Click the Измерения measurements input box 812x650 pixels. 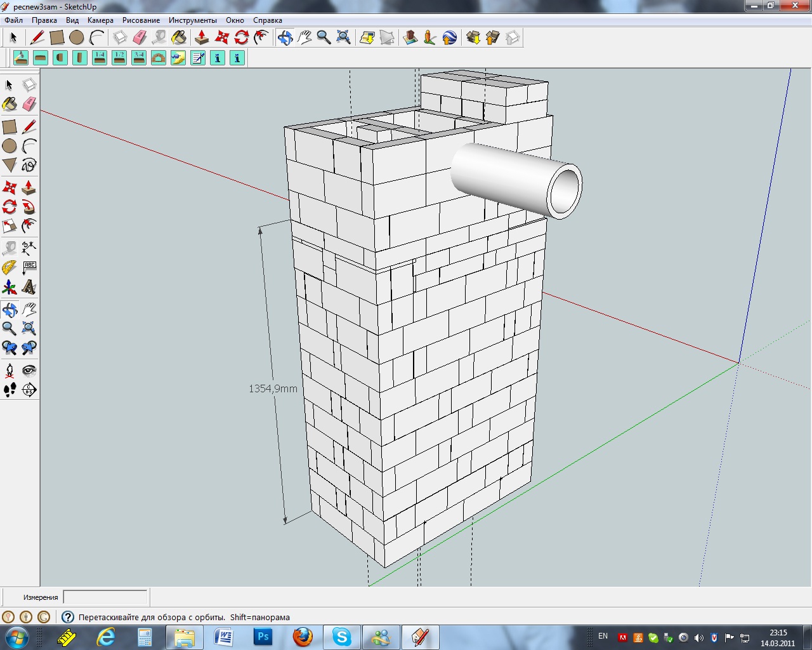(x=105, y=597)
